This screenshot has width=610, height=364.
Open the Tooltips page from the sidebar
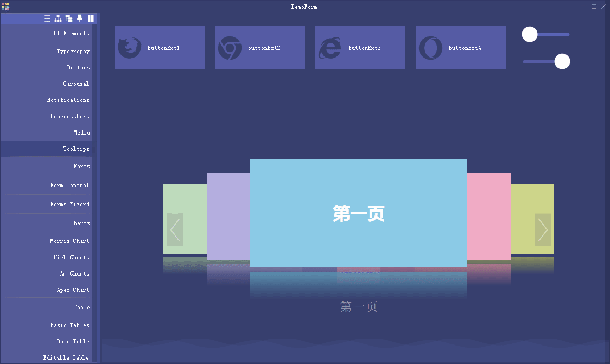[76, 149]
